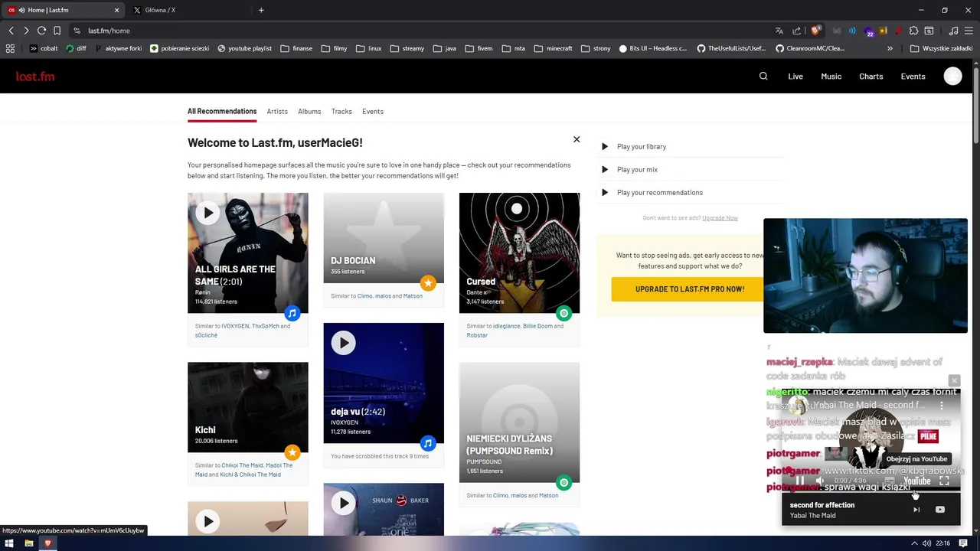Click green badge on NIEMIECKI DYLIŻANS card
980x551 pixels.
(563, 483)
